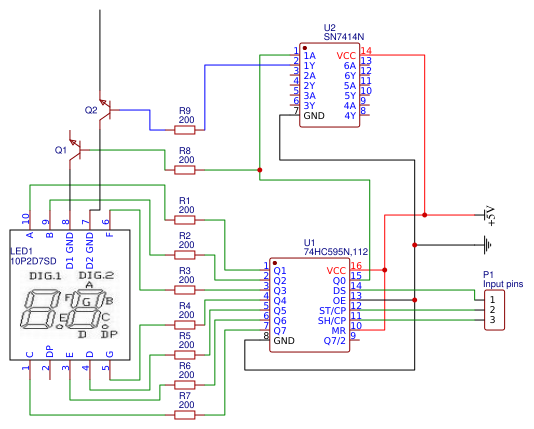The width and height of the screenshot is (534, 429).
Task: Select the ground symbol
Action: pyautogui.click(x=487, y=245)
